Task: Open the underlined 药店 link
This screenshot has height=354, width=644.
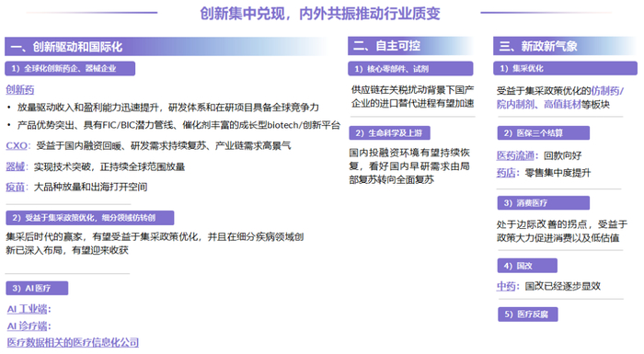Action: point(506,173)
